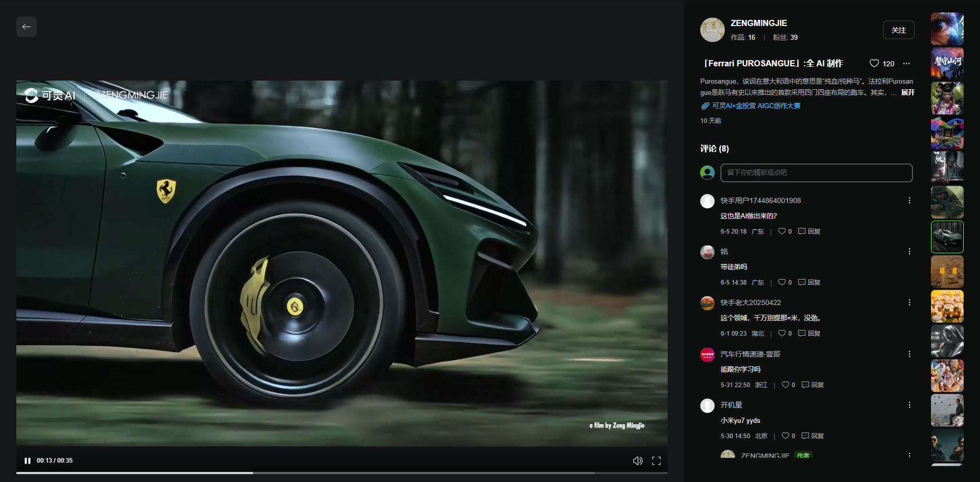Click your own avatar beside comment box

(x=707, y=172)
